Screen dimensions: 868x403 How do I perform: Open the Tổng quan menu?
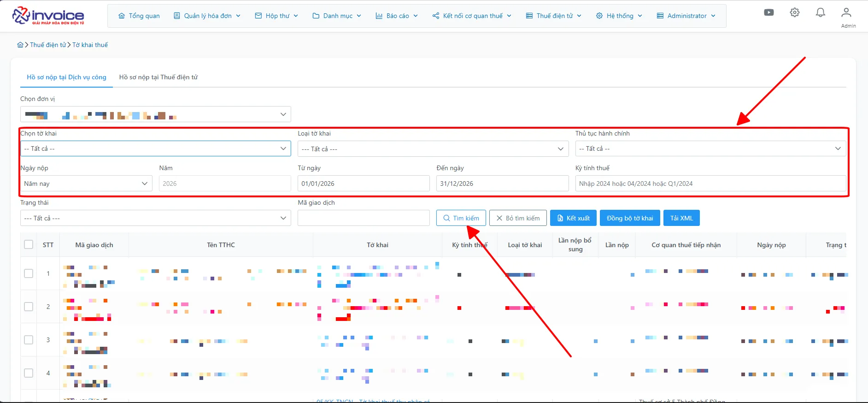139,16
